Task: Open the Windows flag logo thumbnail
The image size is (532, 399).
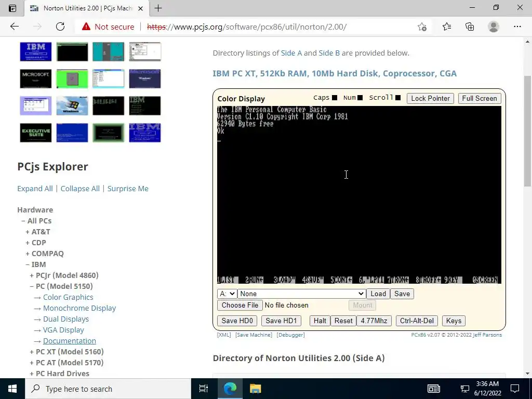Action: click(x=72, y=105)
